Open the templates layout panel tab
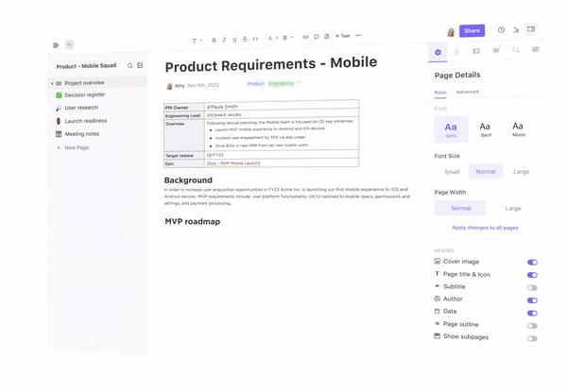 (476, 51)
